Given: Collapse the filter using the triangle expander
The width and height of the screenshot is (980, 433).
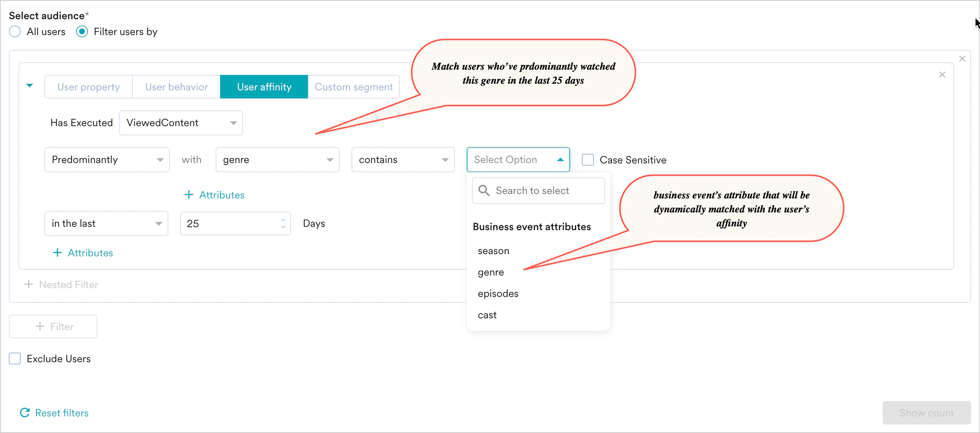Looking at the screenshot, I should (x=30, y=86).
